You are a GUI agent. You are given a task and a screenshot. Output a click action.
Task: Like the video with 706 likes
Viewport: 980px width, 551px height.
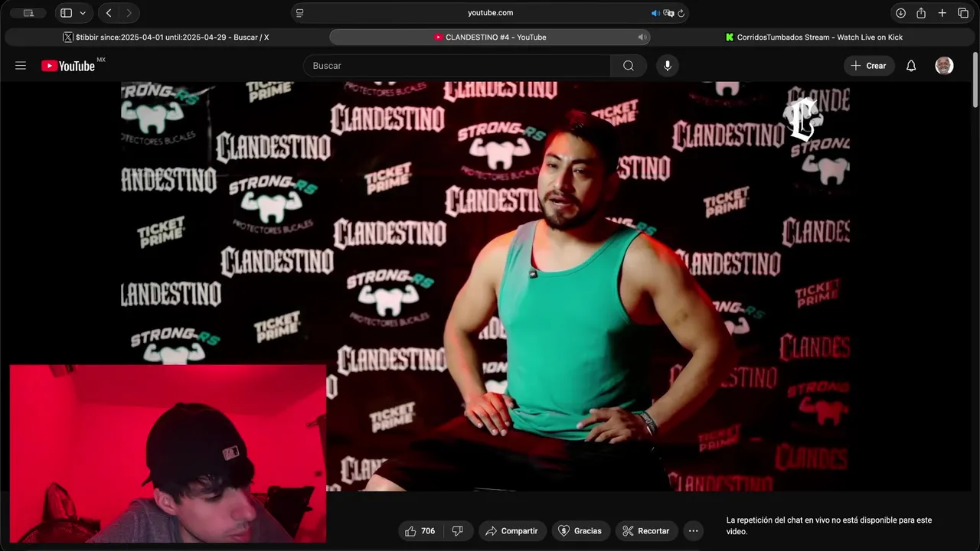point(420,530)
